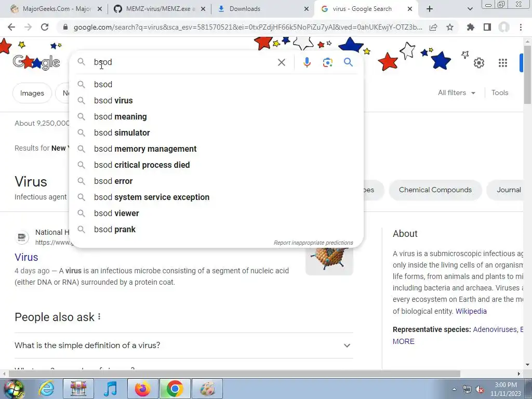
Task: Pick 'bsod meaning' suggestion
Action: (216, 116)
